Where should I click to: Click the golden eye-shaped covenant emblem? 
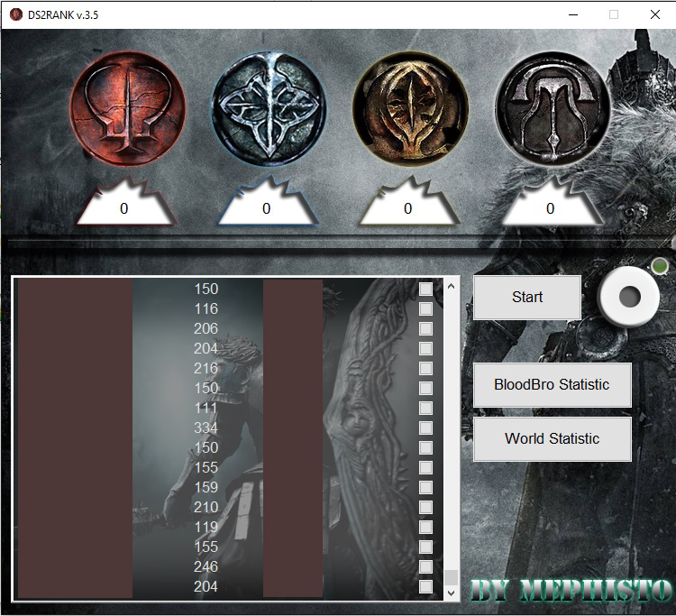pos(410,108)
